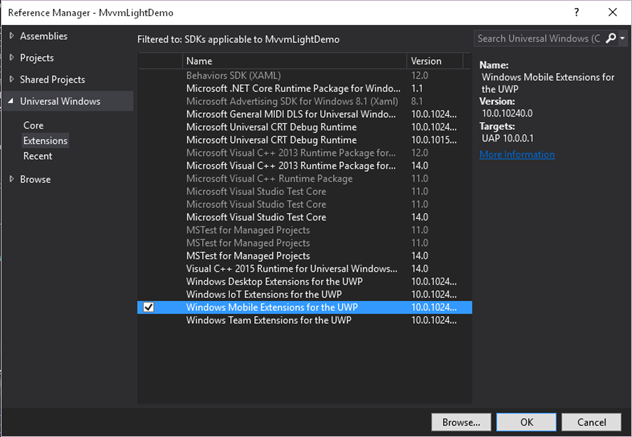Click the help question mark button
Screen dimensions: 632x437
click(x=576, y=12)
